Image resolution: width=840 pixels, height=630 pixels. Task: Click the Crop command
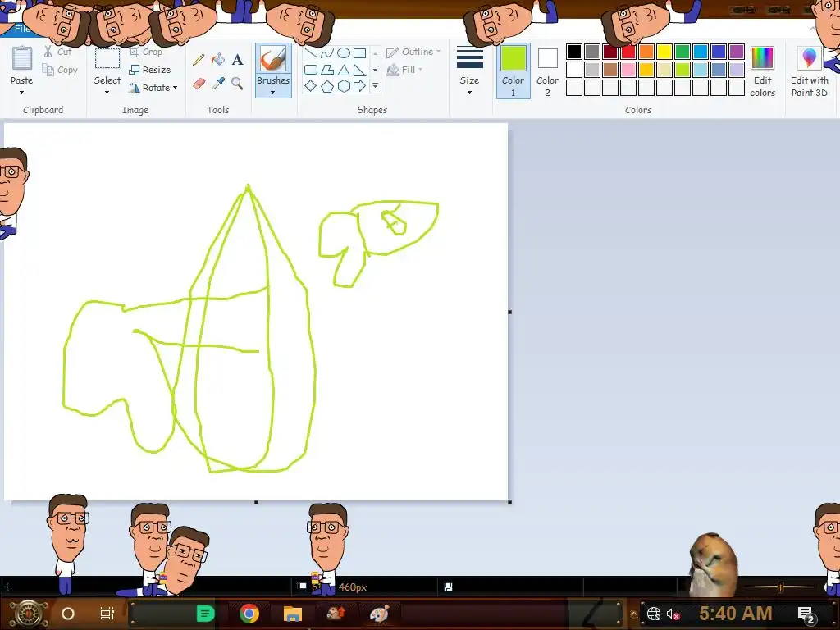coord(146,52)
